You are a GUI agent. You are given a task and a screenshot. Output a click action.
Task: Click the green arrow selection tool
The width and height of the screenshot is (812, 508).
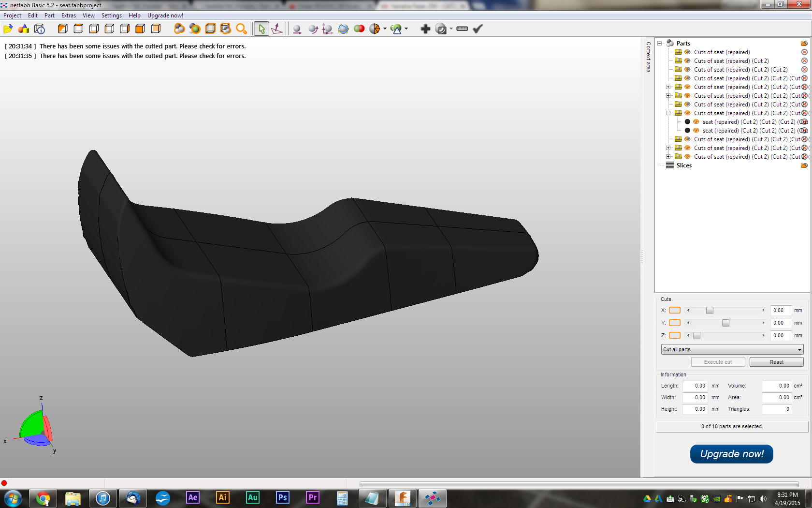tap(261, 29)
